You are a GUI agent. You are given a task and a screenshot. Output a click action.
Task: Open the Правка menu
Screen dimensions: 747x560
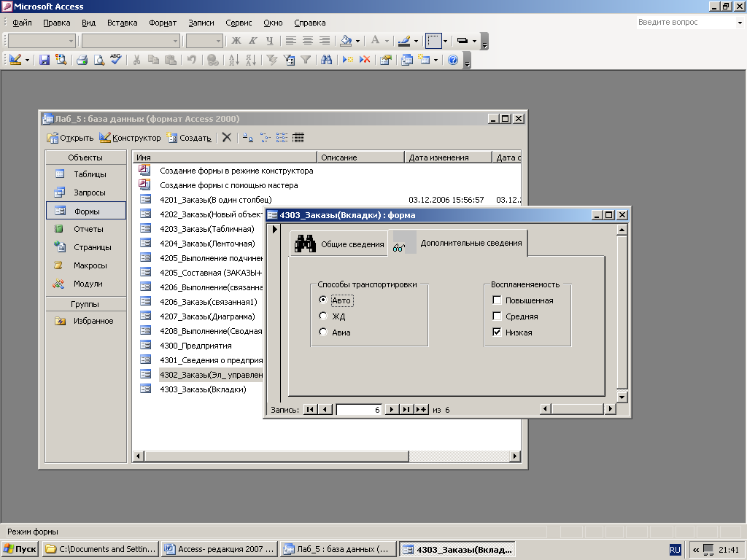click(57, 23)
